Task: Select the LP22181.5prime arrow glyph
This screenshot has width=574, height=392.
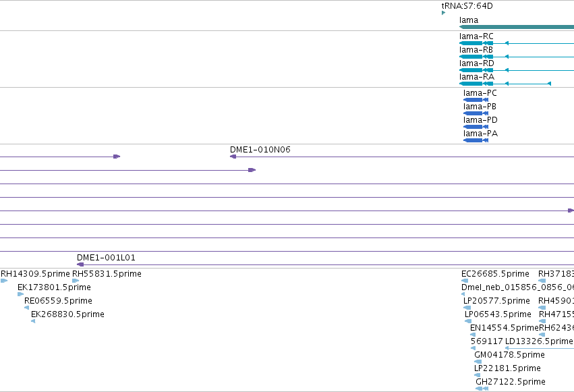Action: 477,376
